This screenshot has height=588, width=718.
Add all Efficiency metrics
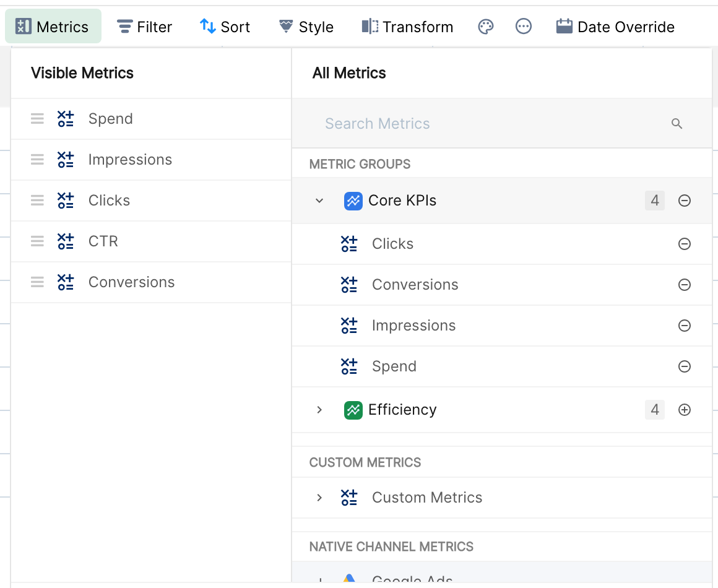[685, 410]
